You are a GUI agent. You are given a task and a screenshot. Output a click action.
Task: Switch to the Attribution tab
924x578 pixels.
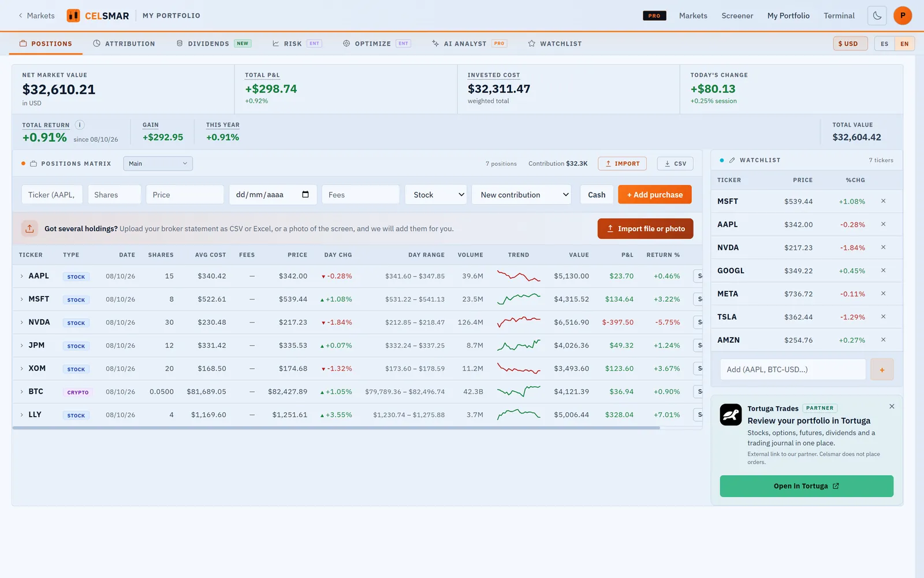[x=124, y=43]
